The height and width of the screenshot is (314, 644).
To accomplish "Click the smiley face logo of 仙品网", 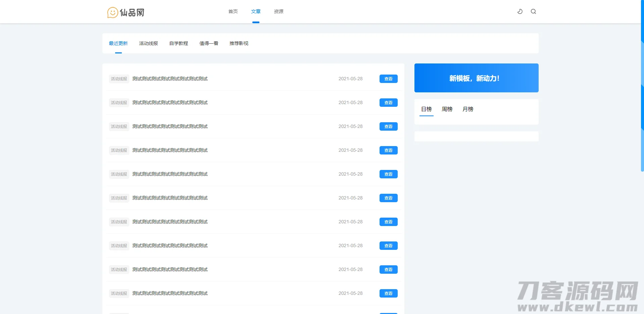I will click(112, 12).
